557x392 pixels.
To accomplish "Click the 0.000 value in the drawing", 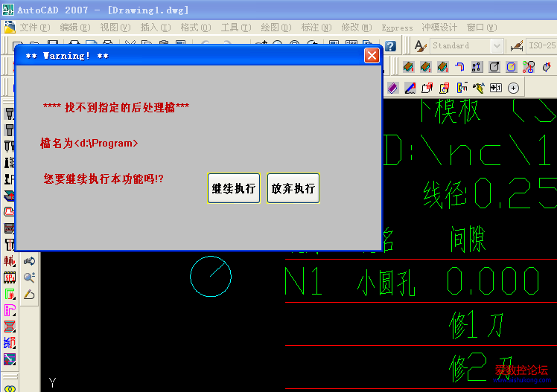I will tap(493, 281).
